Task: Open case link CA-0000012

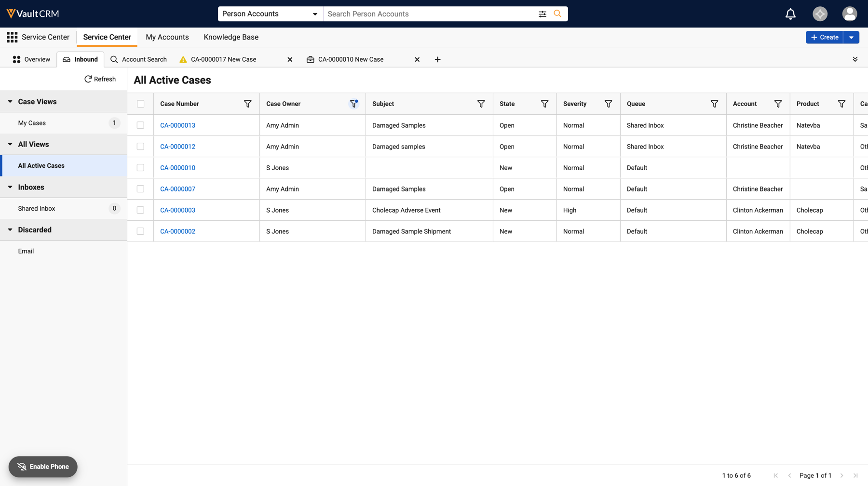Action: [x=177, y=147]
